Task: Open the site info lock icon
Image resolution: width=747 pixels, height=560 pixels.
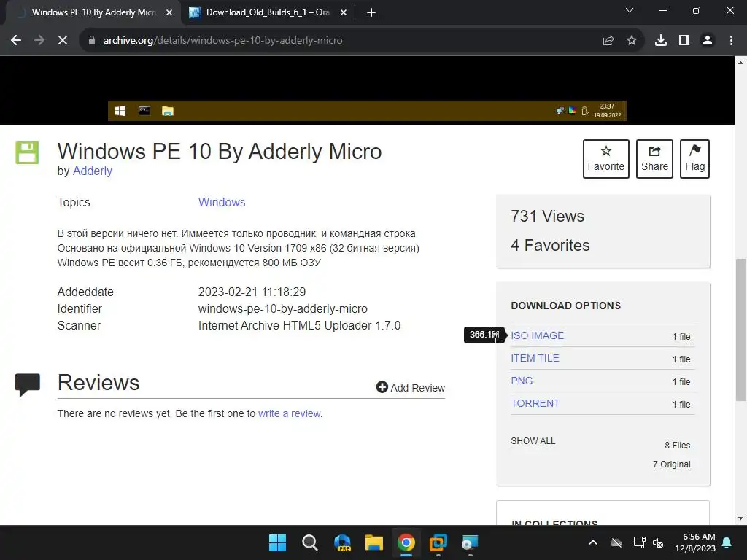Action: coord(92,41)
